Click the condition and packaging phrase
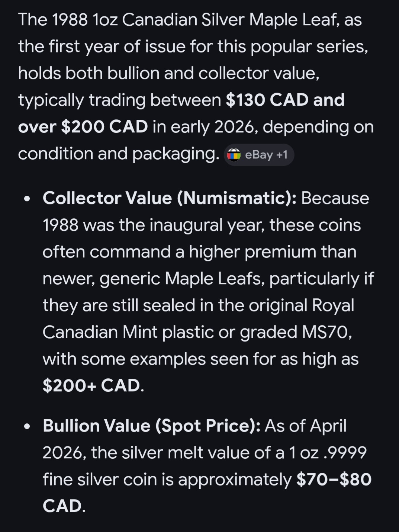 tap(119, 154)
